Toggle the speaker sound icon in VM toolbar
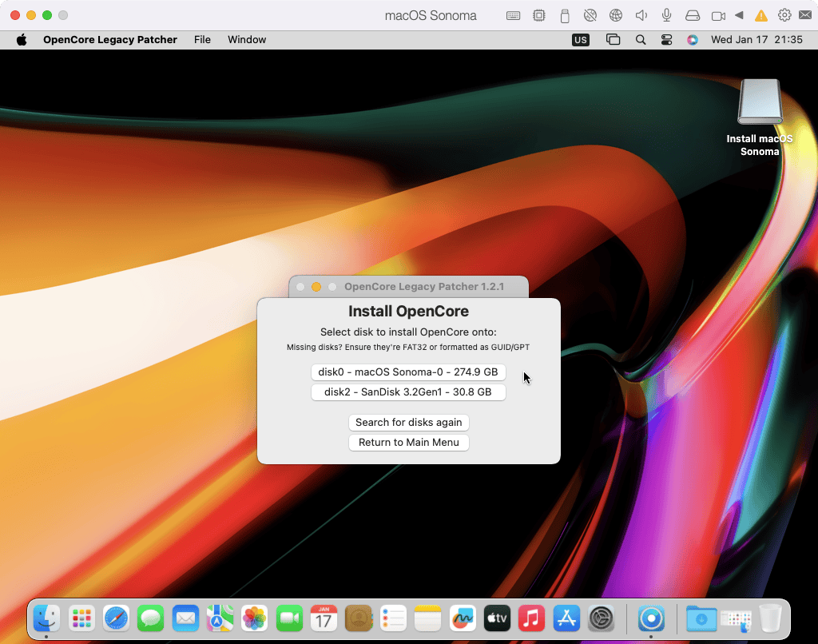Viewport: 818px width, 644px height. point(641,15)
